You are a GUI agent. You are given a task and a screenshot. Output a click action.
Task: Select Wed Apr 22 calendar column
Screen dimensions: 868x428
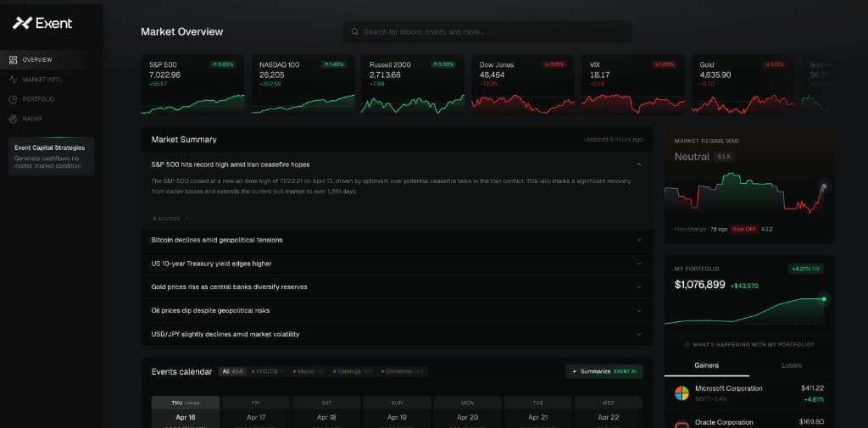[609, 411]
